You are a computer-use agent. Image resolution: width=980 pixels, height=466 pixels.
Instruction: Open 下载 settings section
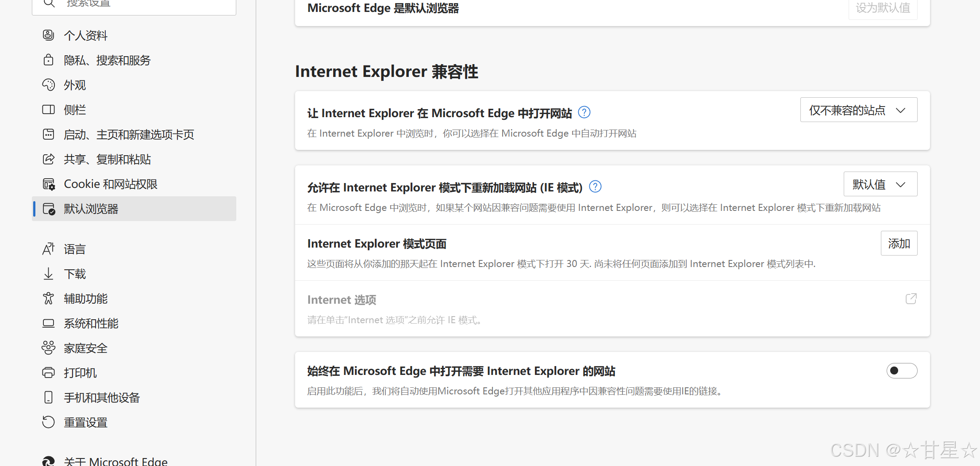coord(134,274)
